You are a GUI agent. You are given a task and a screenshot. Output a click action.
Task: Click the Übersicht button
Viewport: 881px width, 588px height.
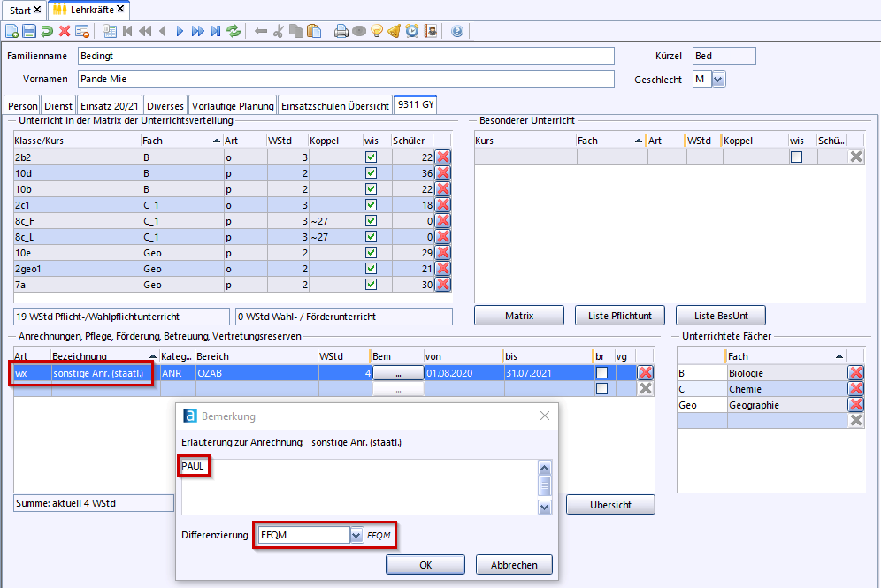point(610,505)
